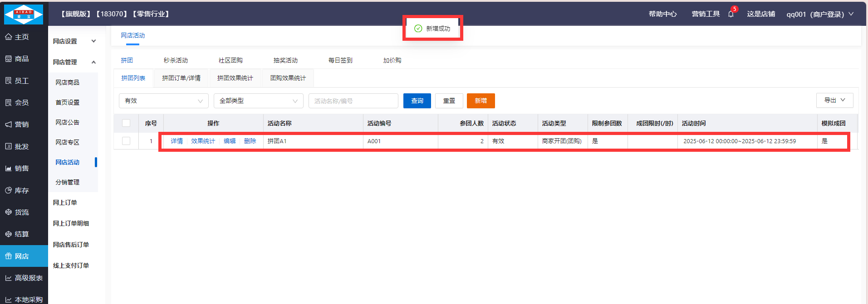This screenshot has width=868, height=304.
Task: Open the 商品 products sidebar icon
Action: tap(9, 59)
